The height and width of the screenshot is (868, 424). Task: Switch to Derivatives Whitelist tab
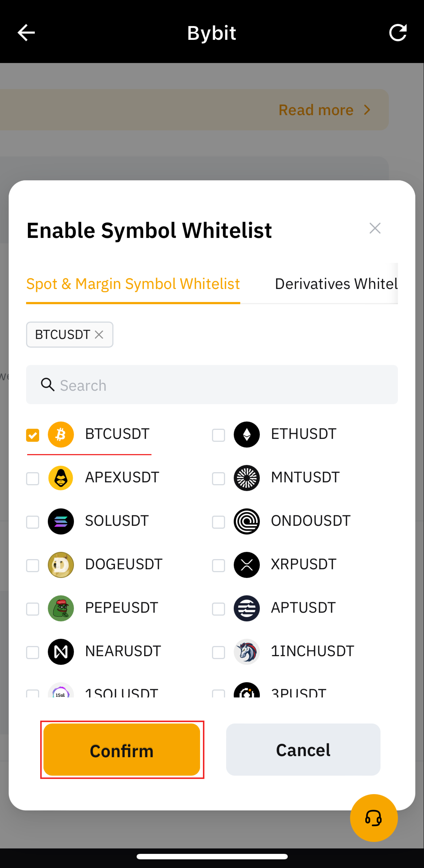click(x=336, y=284)
